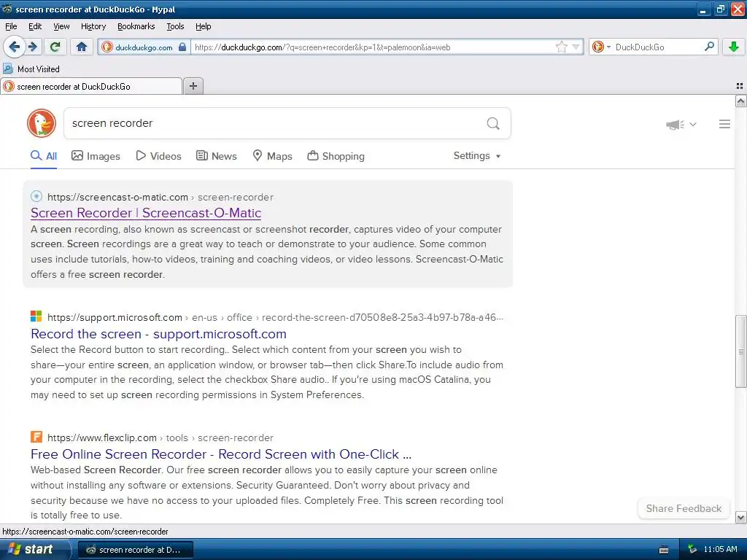Switch to Videos results
Image resolution: width=747 pixels, height=560 pixels.
click(158, 156)
